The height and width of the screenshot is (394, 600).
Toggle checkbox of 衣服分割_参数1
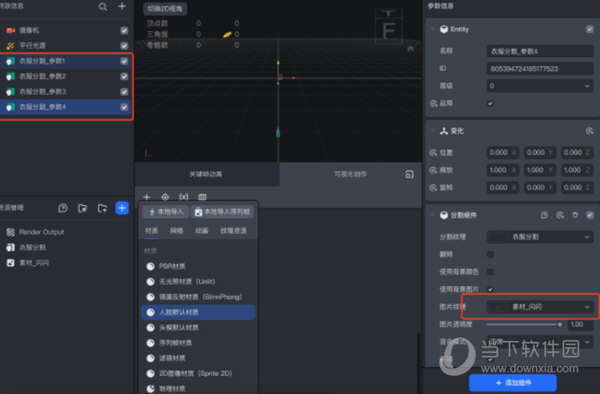coord(124,61)
